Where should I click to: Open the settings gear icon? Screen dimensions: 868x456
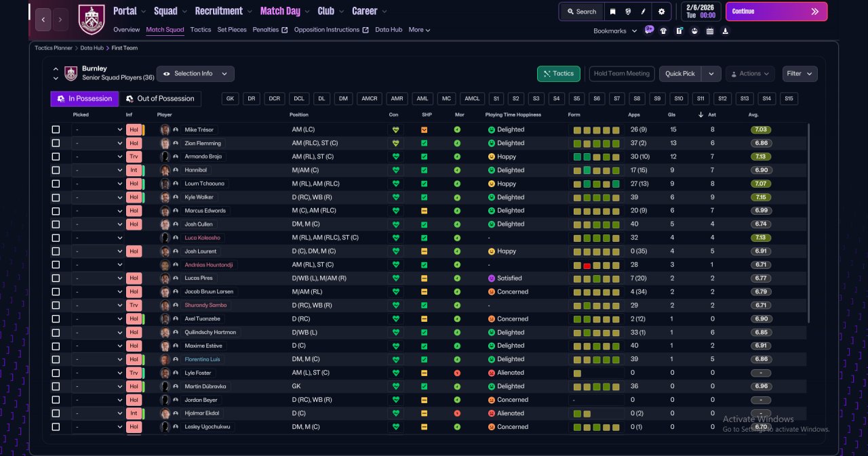(x=661, y=12)
